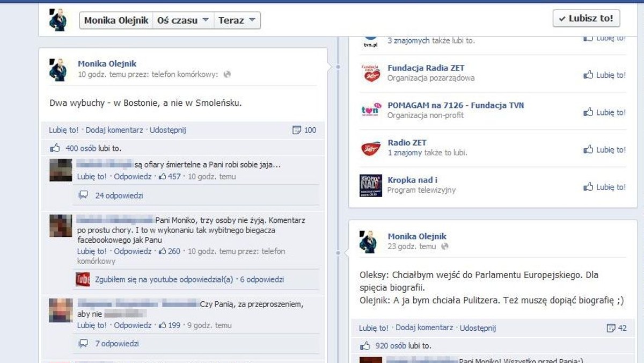Open Kropka nad i page link
Image resolution: width=644 pixels, height=363 pixels.
point(412,180)
